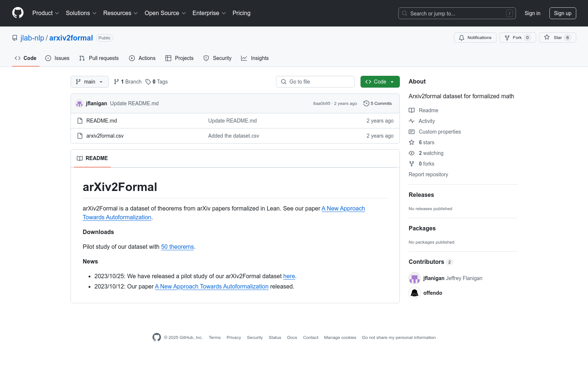The width and height of the screenshot is (588, 368).
Task: Click the Custom properties note icon
Action: coord(412,132)
